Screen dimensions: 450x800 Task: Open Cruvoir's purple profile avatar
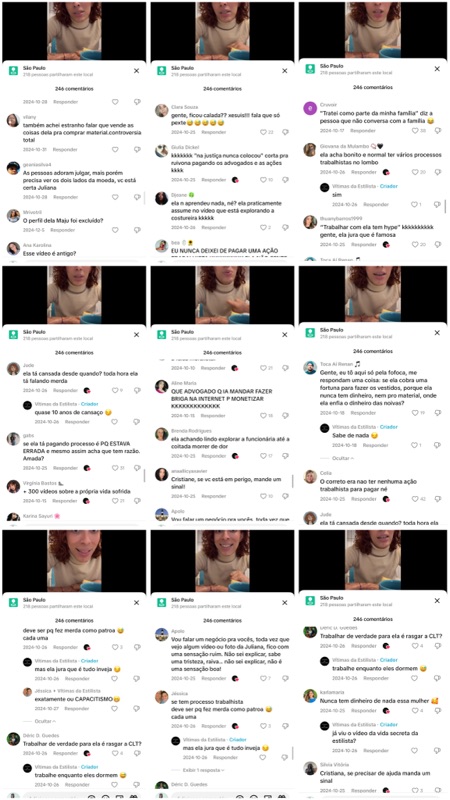[310, 108]
